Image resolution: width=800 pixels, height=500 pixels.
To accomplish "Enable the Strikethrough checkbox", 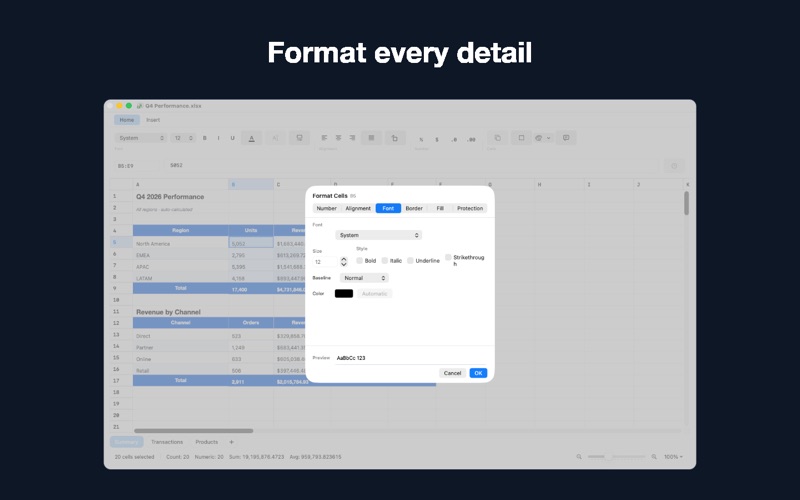I will (x=448, y=257).
